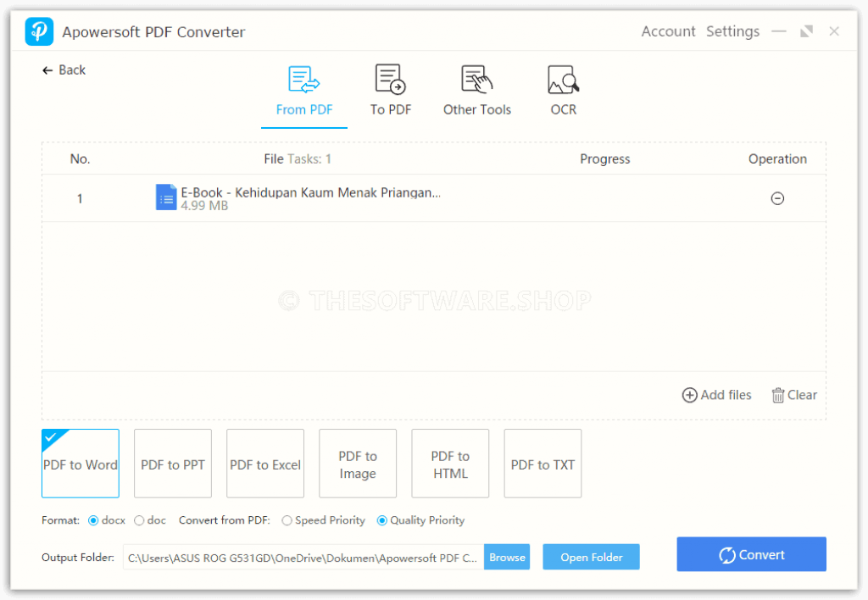Image resolution: width=868 pixels, height=600 pixels.
Task: Click the Apowersoft PDF Converter logo icon
Action: pos(39,31)
